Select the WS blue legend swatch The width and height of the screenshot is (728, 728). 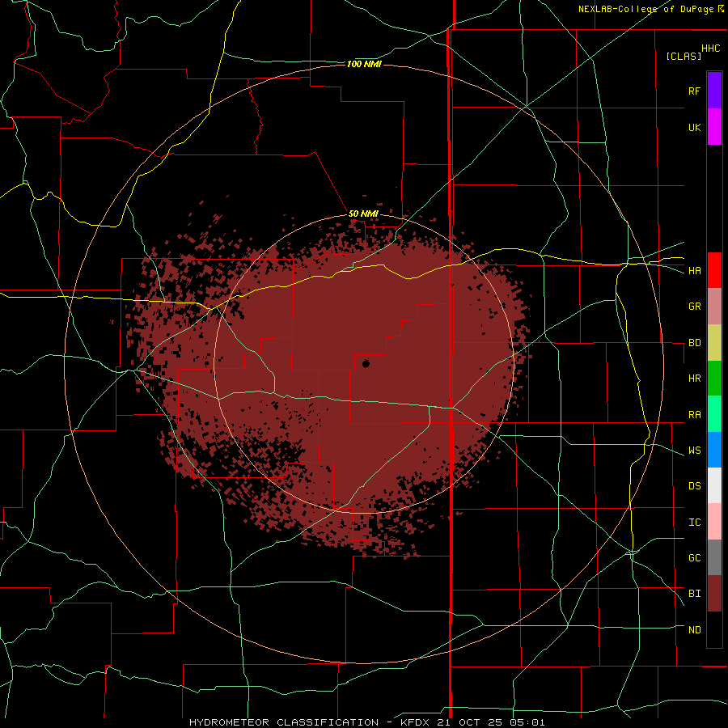pos(714,450)
